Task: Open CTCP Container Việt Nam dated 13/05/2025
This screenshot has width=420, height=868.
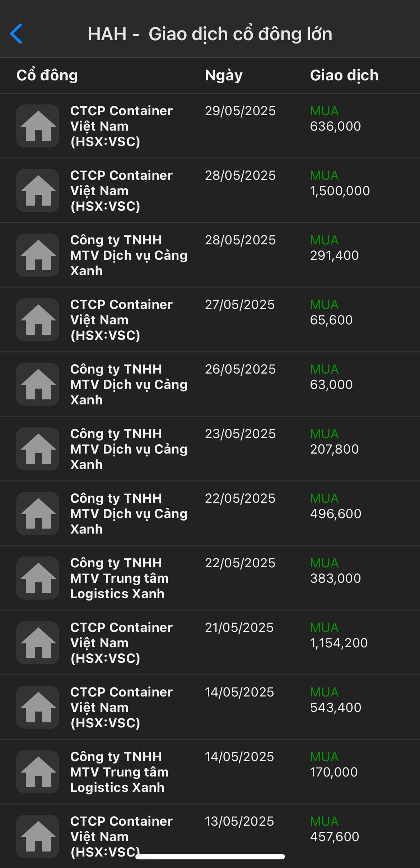Action: coord(121,836)
